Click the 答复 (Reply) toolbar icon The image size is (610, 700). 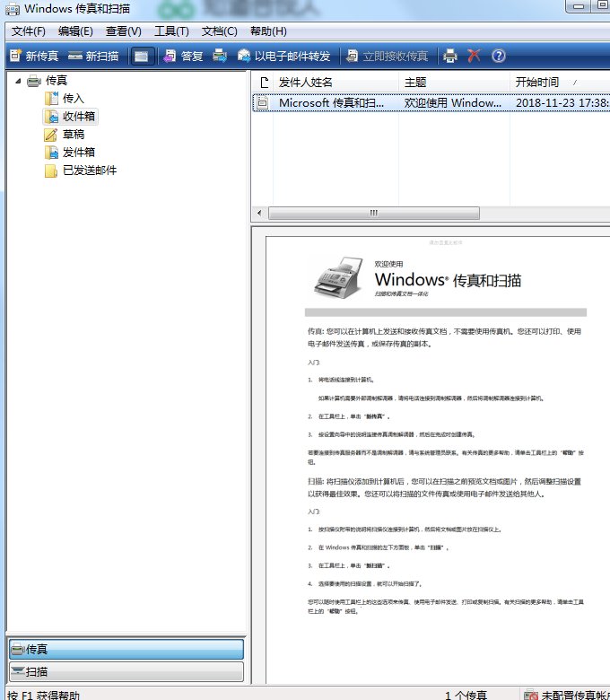point(182,56)
